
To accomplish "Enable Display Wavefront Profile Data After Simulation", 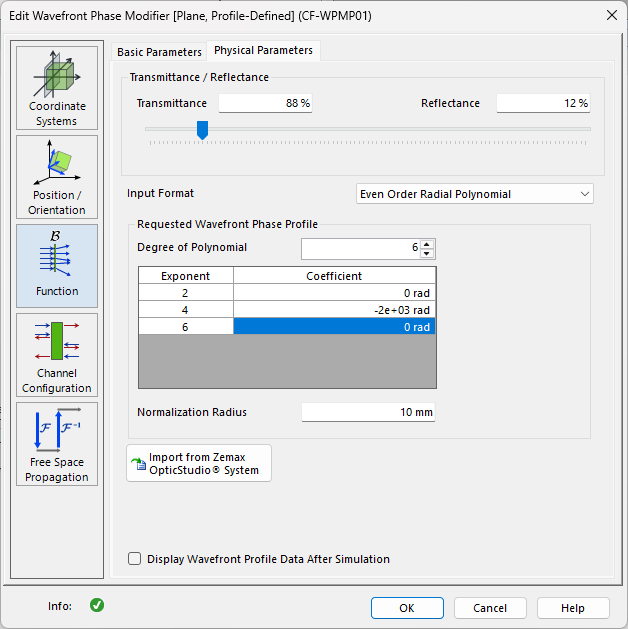I will 134,559.
